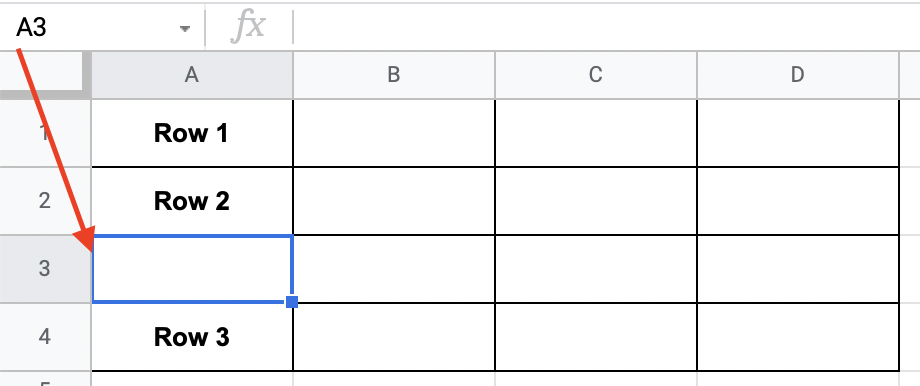Select column D header
The image size is (920, 386).
(x=797, y=75)
